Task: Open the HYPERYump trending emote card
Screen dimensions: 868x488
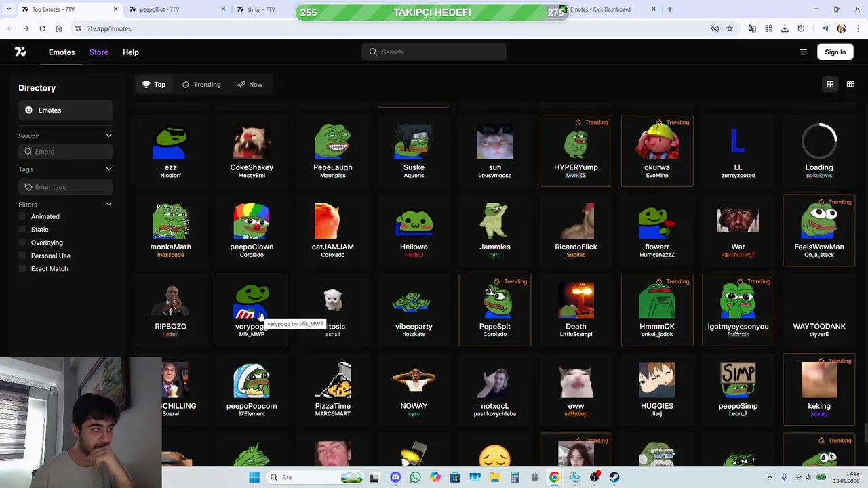Action: [576, 151]
